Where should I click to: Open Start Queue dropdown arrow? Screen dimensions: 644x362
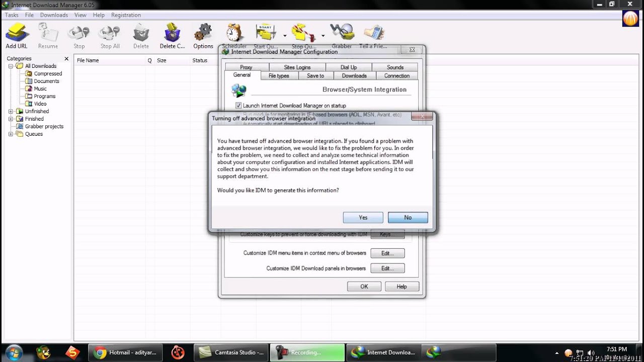(285, 36)
